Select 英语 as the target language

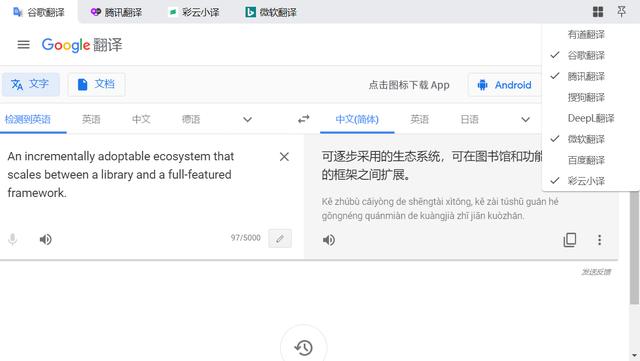click(x=420, y=119)
